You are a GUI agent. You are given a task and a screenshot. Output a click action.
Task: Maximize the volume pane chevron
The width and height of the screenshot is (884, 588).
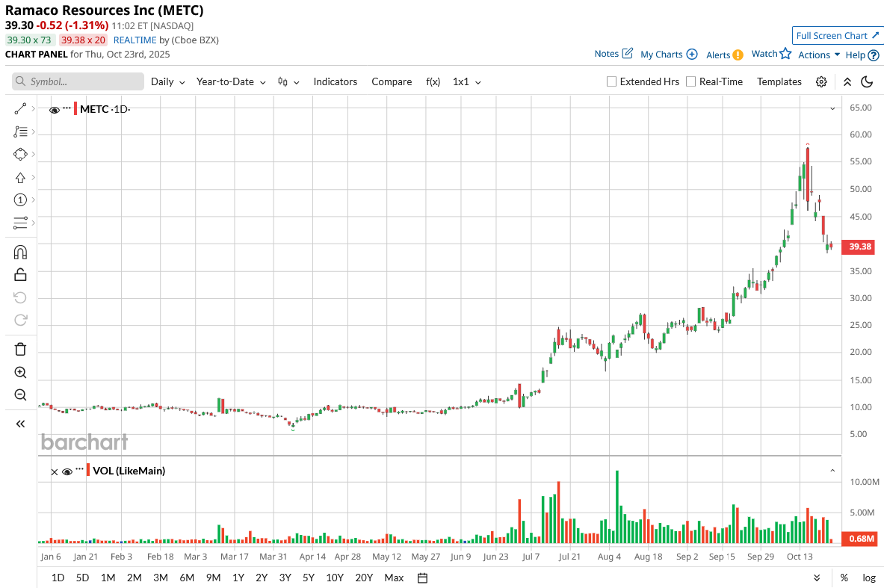click(x=832, y=471)
